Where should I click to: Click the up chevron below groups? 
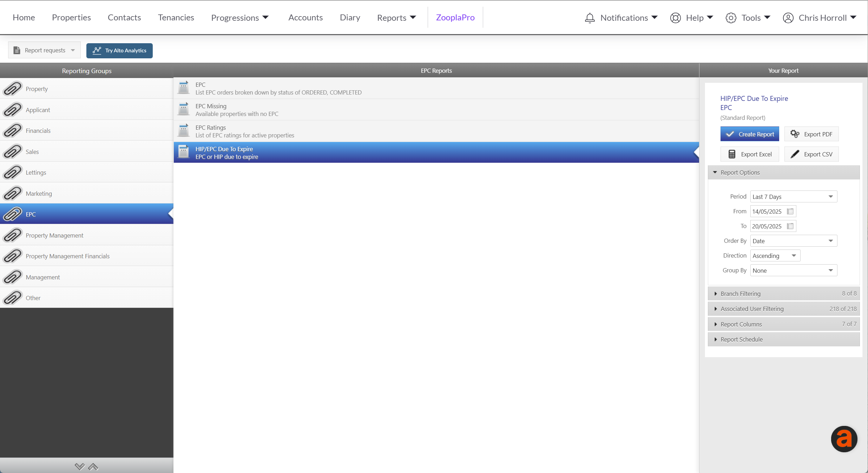tap(93, 466)
